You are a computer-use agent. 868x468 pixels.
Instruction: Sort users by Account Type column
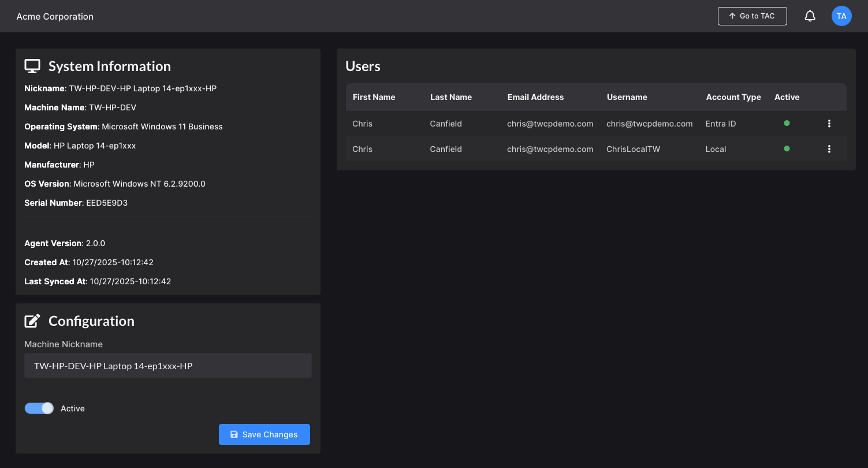tap(733, 97)
